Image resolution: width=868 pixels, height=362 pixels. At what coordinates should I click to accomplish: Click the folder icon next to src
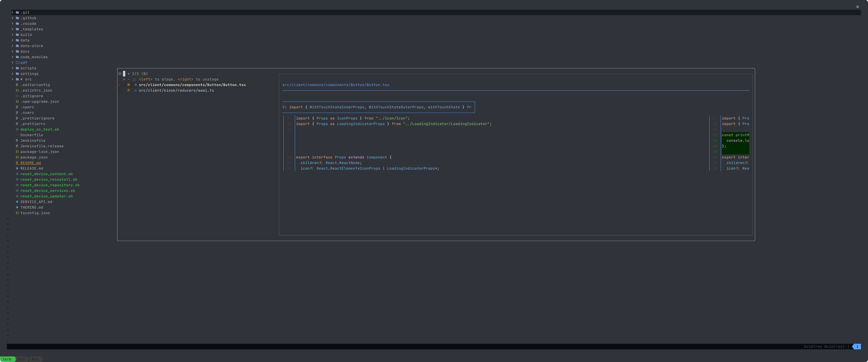coord(17,79)
